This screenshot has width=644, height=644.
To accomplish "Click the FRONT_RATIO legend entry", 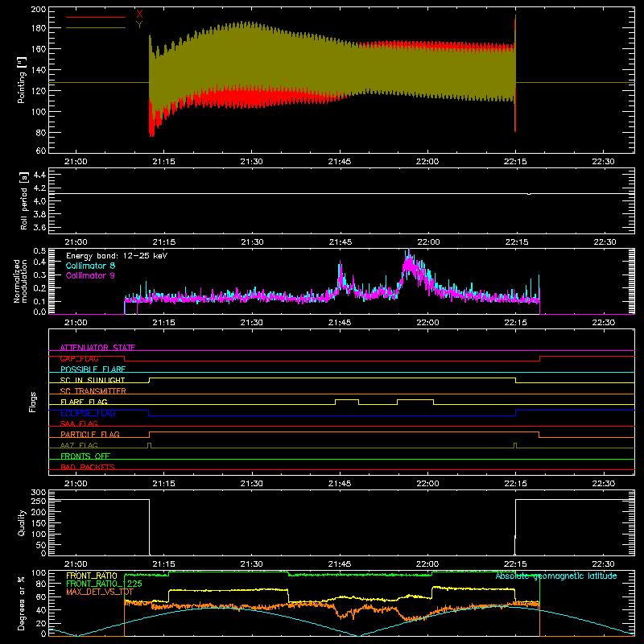I will (92, 576).
